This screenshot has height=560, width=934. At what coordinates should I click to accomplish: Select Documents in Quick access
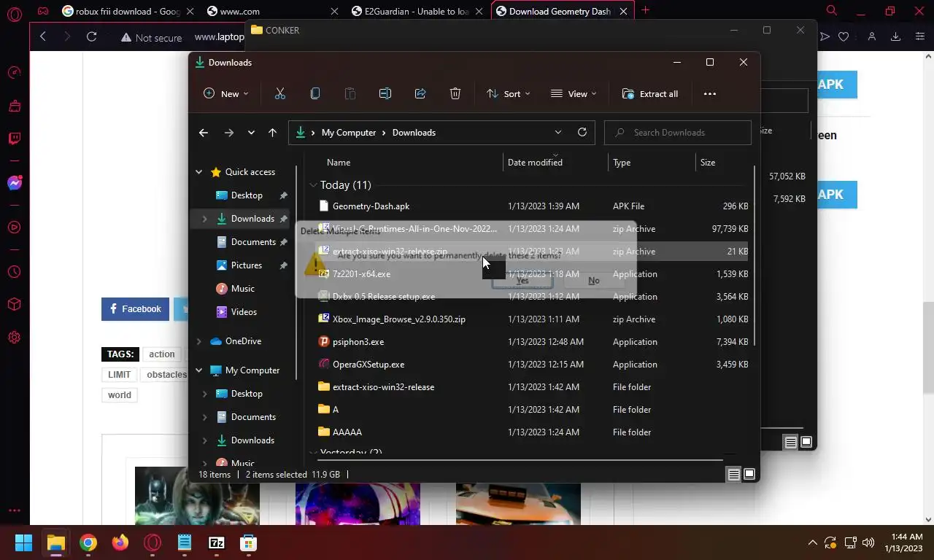point(253,242)
